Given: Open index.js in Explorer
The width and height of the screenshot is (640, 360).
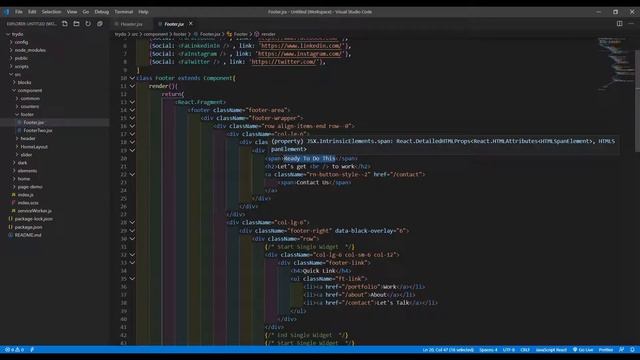Looking at the screenshot, I should pyautogui.click(x=25, y=195).
